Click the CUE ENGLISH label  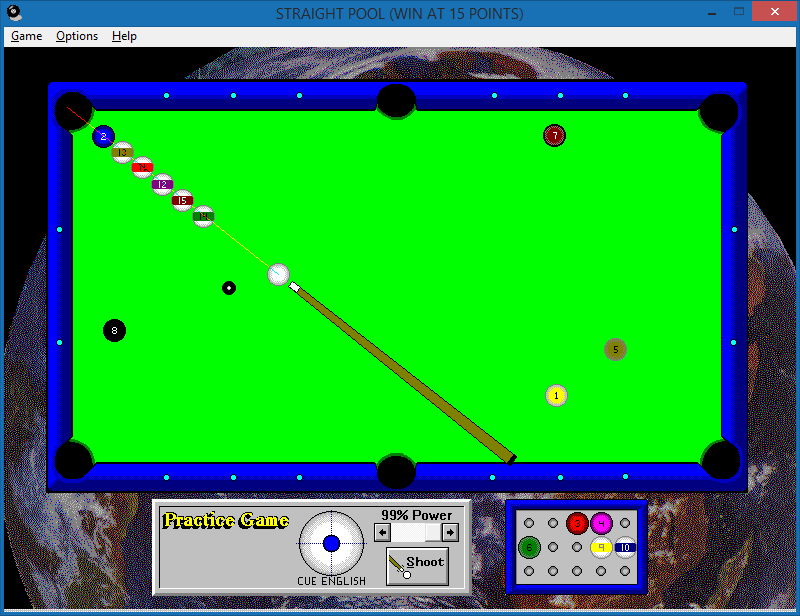[x=332, y=581]
